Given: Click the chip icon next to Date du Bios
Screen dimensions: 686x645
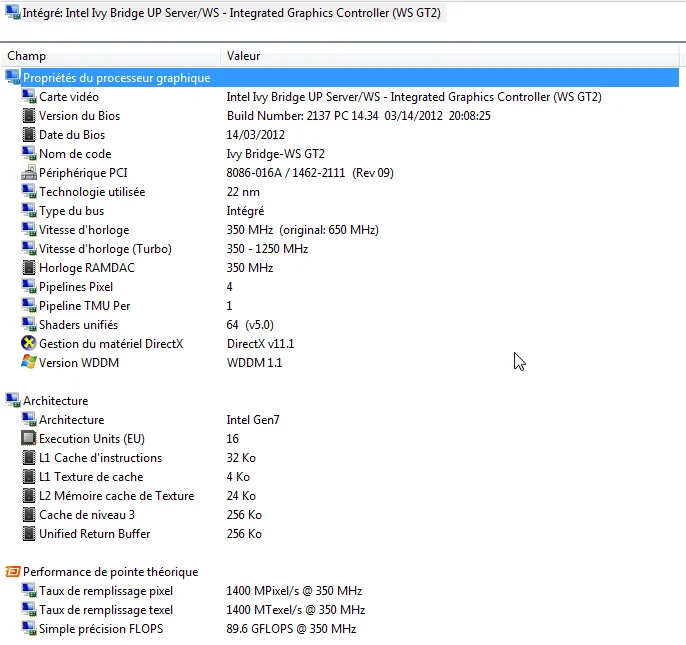Looking at the screenshot, I should [29, 134].
